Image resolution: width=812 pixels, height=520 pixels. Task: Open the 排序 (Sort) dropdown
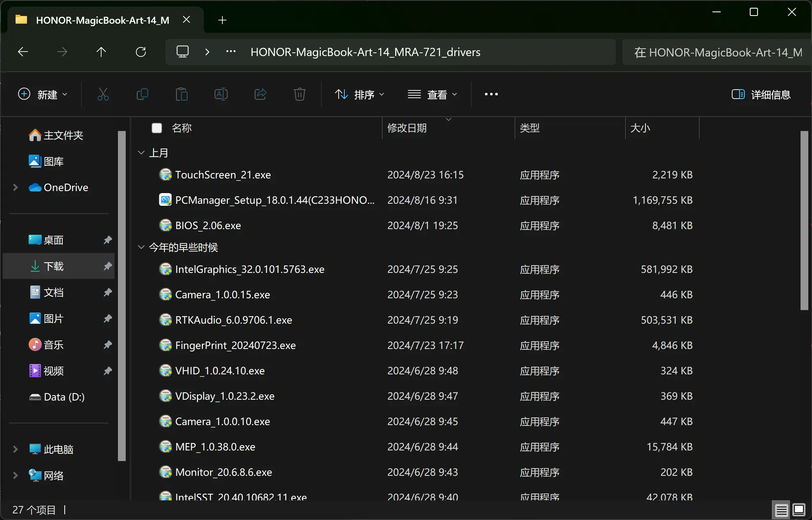[x=360, y=95]
